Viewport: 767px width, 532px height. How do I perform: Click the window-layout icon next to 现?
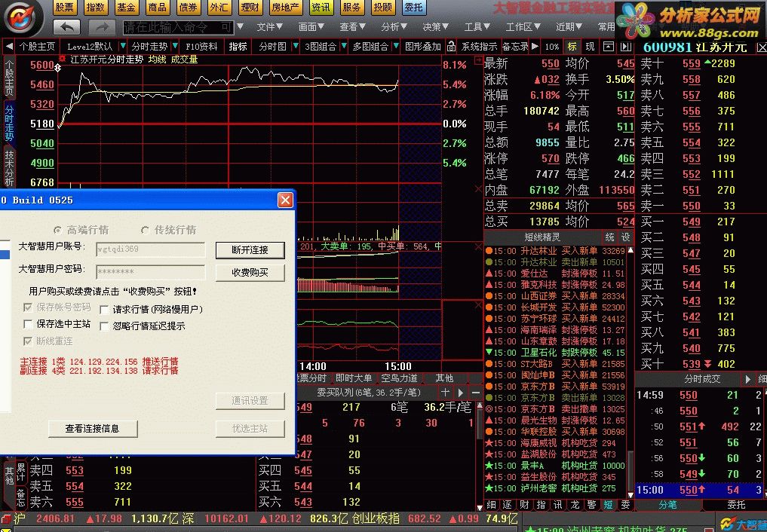[608, 47]
